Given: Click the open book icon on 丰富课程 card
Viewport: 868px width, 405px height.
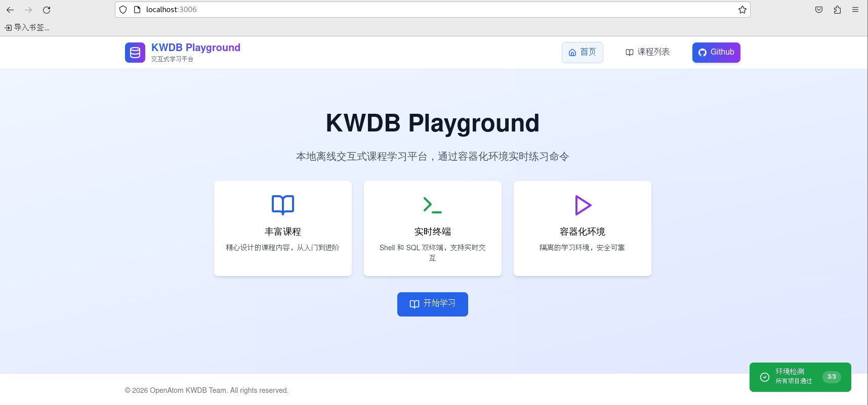Looking at the screenshot, I should click(283, 205).
